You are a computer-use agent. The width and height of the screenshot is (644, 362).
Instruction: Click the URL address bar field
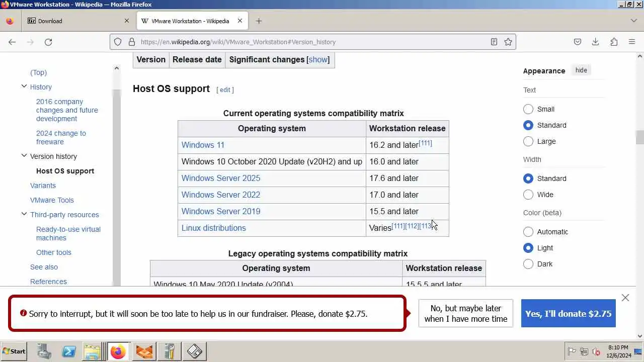312,42
